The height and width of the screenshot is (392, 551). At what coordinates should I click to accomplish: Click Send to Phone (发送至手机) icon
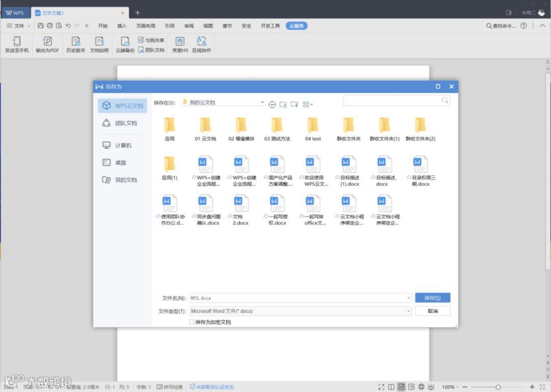coord(16,44)
